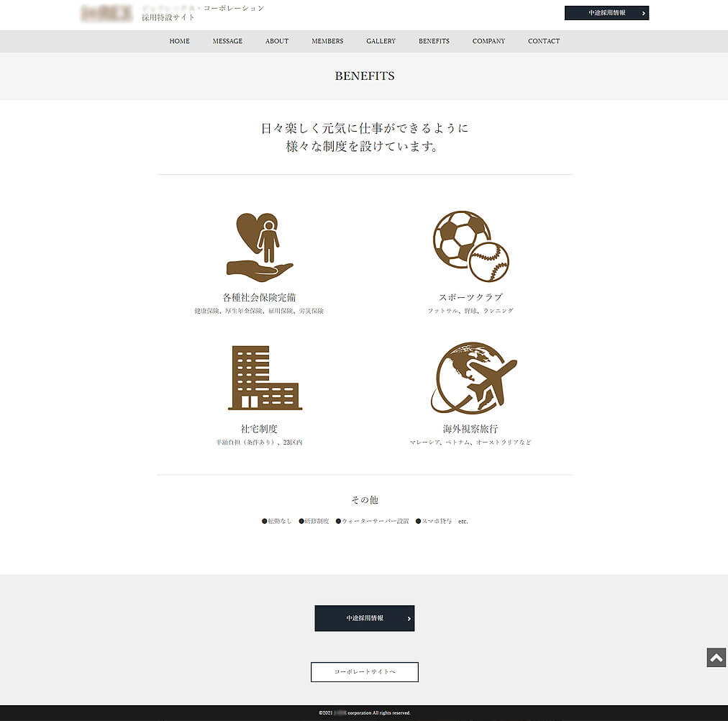Open COMPANY in navigation bar
Viewport: 728px width, 721px height.
(x=488, y=41)
